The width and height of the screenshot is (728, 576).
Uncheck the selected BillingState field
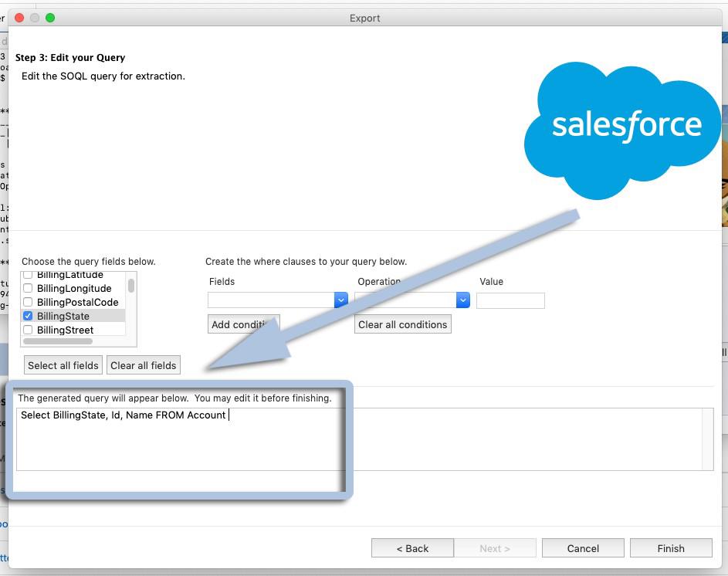pyautogui.click(x=28, y=316)
